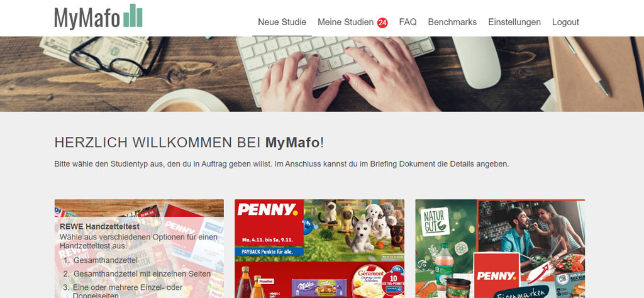Select the PENNY flyer study card
The height and width of the screenshot is (298, 644).
tap(319, 249)
